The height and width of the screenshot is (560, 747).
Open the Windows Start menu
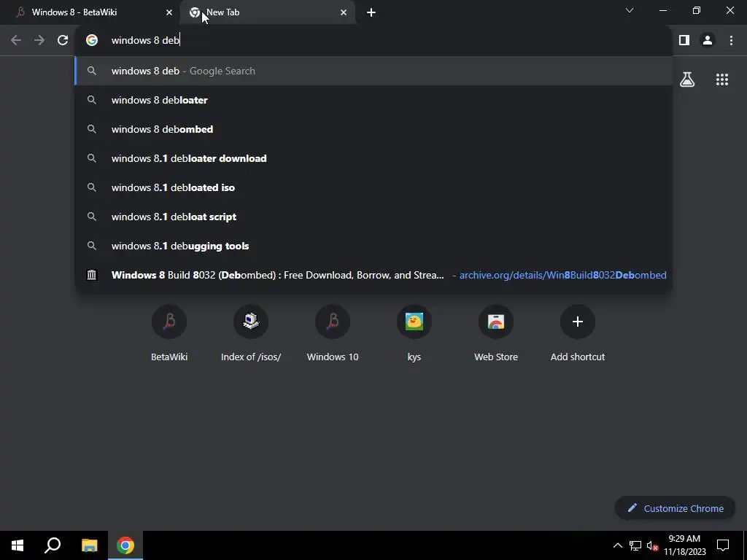(18, 545)
